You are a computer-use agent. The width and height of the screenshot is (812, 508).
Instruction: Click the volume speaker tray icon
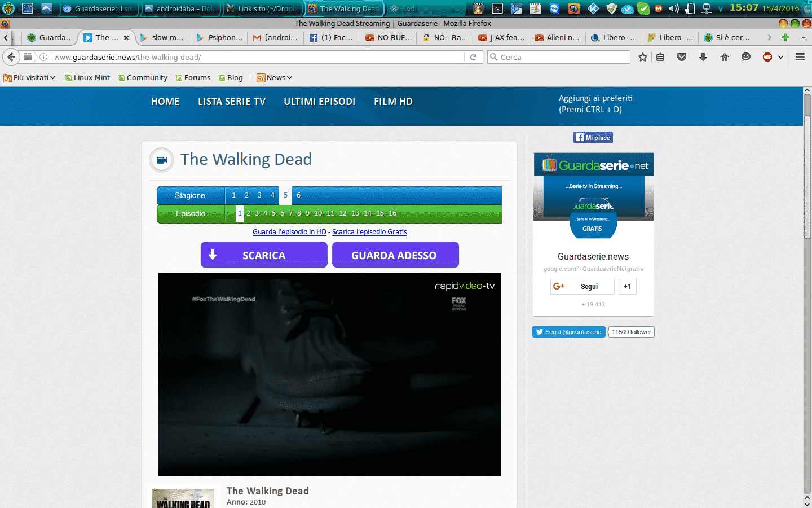pyautogui.click(x=674, y=8)
